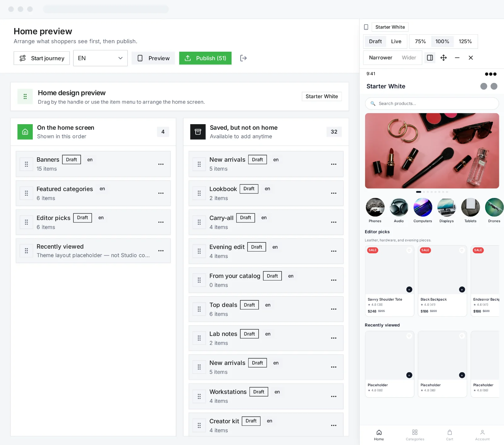The image size is (504, 445).
Task: Open the Workstations item menu
Action: 334,396
